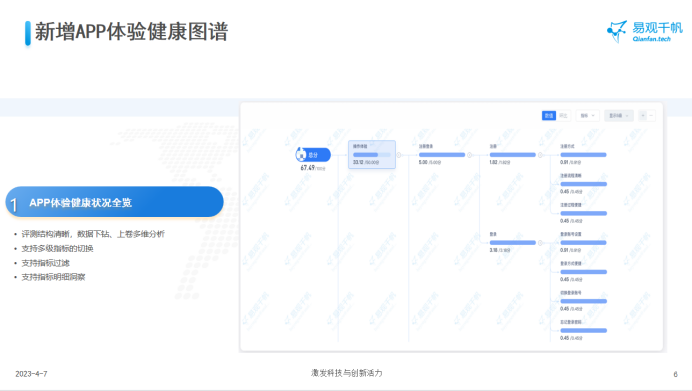Click the APP体验健康状况全览 blue banner
The width and height of the screenshot is (692, 391).
(x=114, y=202)
